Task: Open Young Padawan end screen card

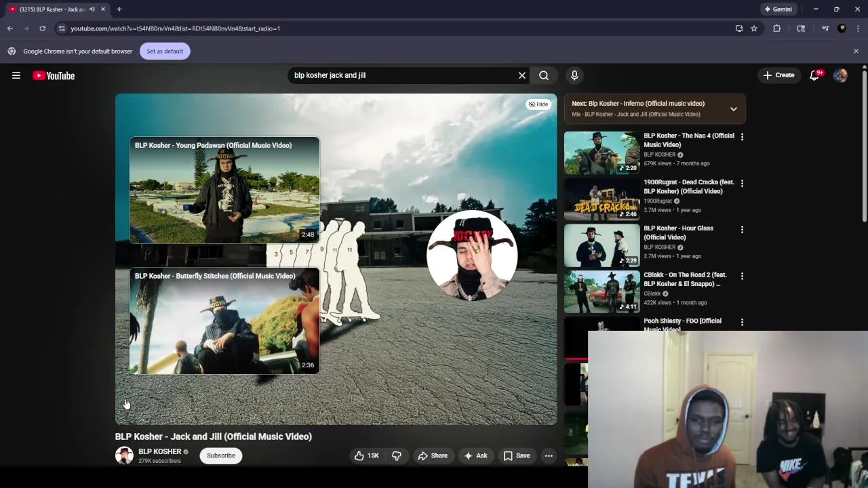Action: coord(224,190)
